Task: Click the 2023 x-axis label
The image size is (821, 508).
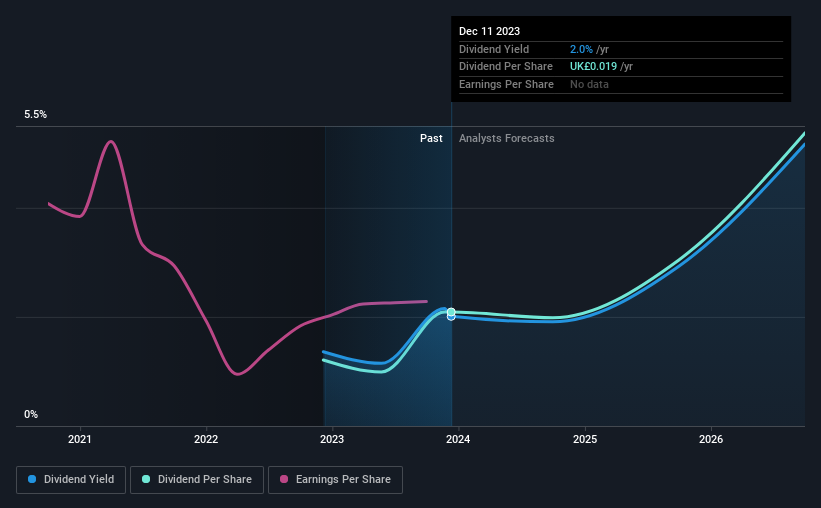Action: pyautogui.click(x=332, y=439)
